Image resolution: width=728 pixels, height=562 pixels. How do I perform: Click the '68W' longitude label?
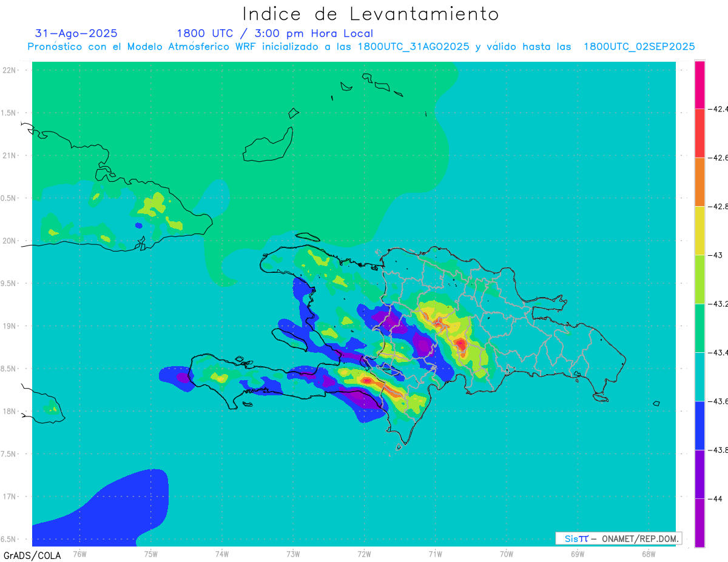tap(649, 554)
